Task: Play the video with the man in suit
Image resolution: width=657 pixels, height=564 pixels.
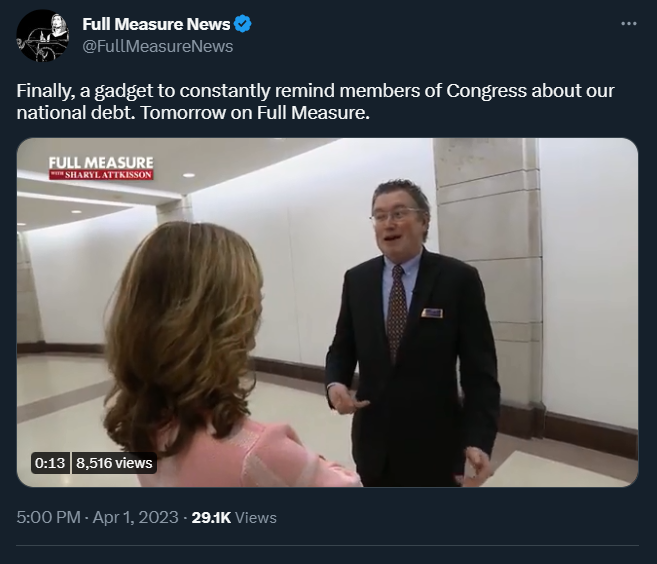Action: coord(327,312)
